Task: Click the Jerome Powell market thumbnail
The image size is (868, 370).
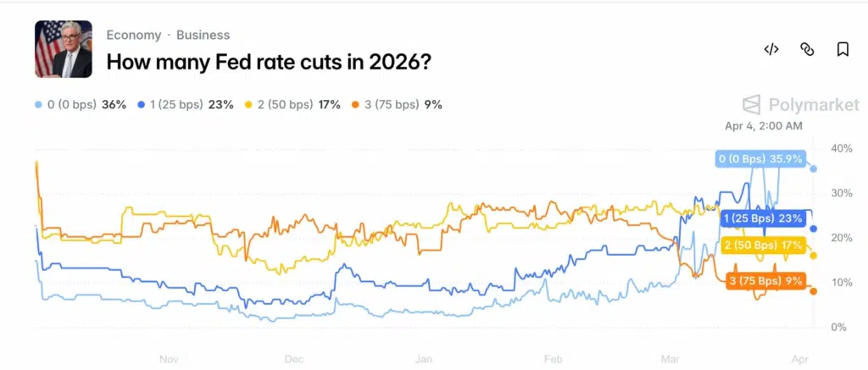Action: (64, 49)
